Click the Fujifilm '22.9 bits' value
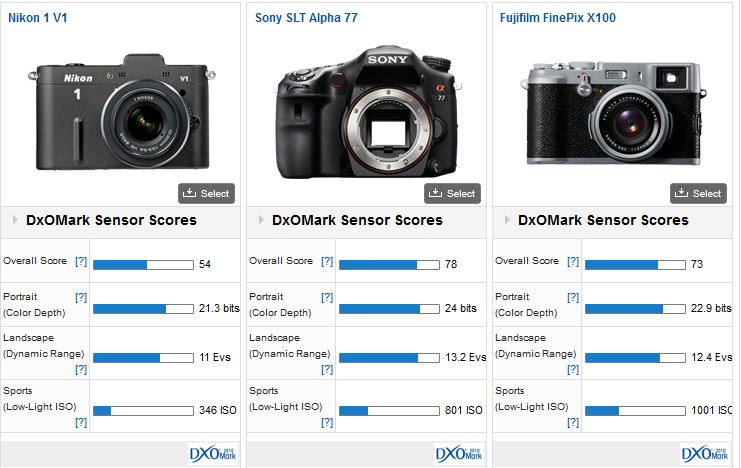The height and width of the screenshot is (468, 741). point(711,308)
